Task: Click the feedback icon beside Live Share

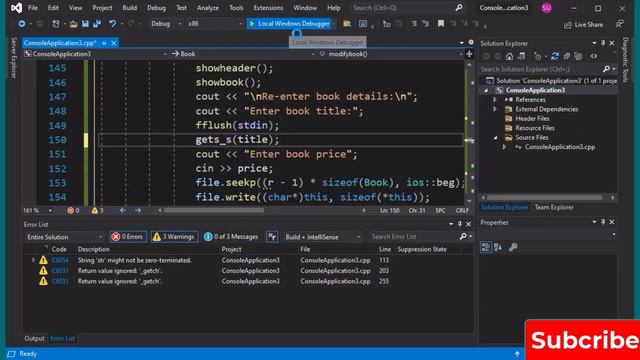Action: click(620, 24)
